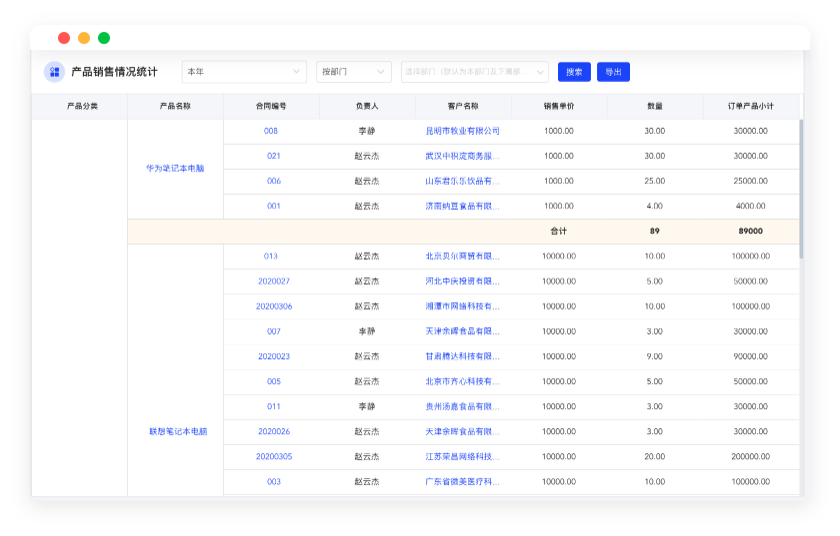Click the 搜索 search button

click(x=574, y=72)
